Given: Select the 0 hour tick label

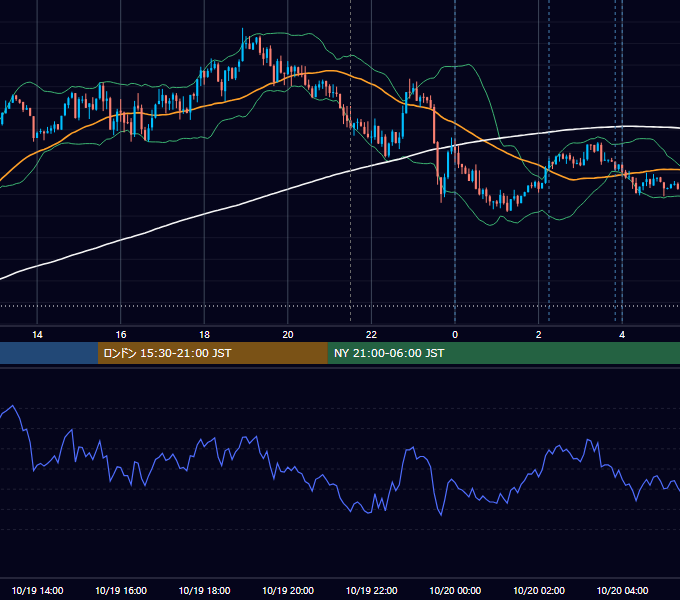Looking at the screenshot, I should tap(455, 335).
